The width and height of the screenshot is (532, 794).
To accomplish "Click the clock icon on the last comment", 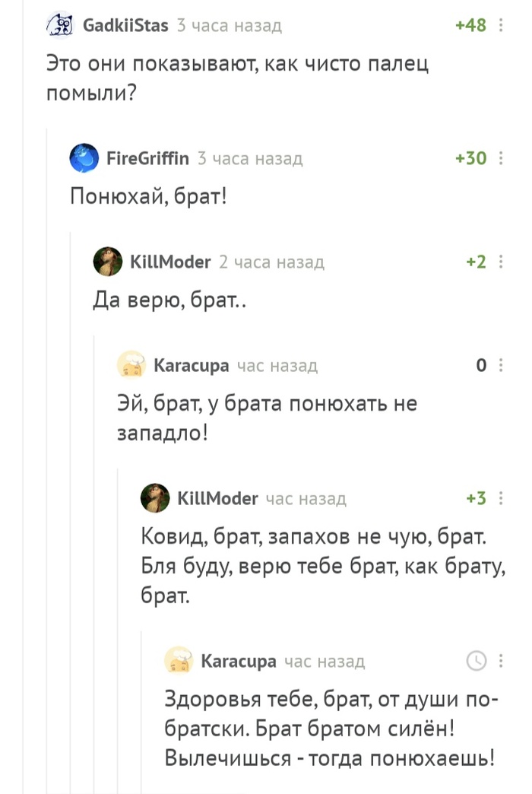I will (x=476, y=660).
